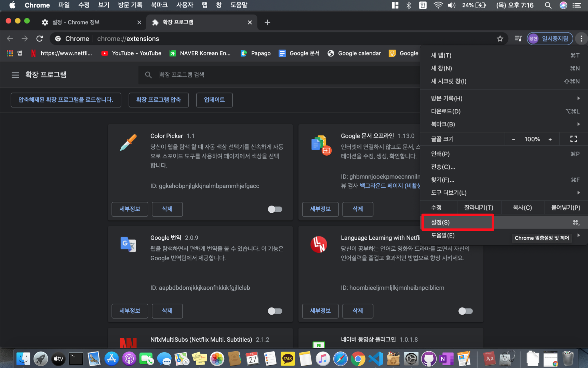Select 전송(C)... menu item
Viewport: 588px width, 368px height.
pyautogui.click(x=504, y=167)
